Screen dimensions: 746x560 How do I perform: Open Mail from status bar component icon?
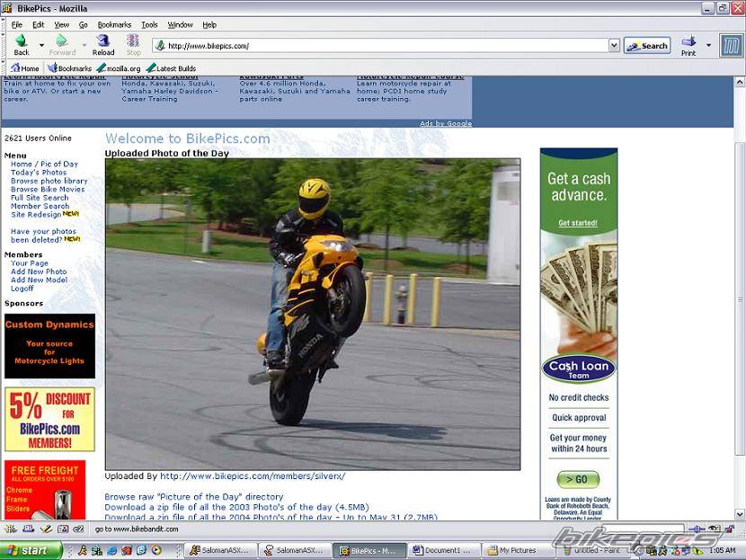coord(28,529)
